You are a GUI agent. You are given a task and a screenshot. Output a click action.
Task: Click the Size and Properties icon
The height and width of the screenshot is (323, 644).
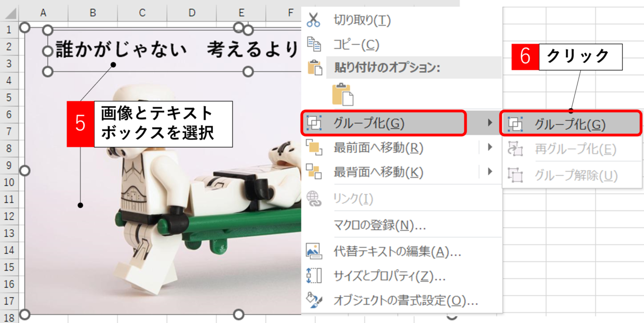pos(314,276)
